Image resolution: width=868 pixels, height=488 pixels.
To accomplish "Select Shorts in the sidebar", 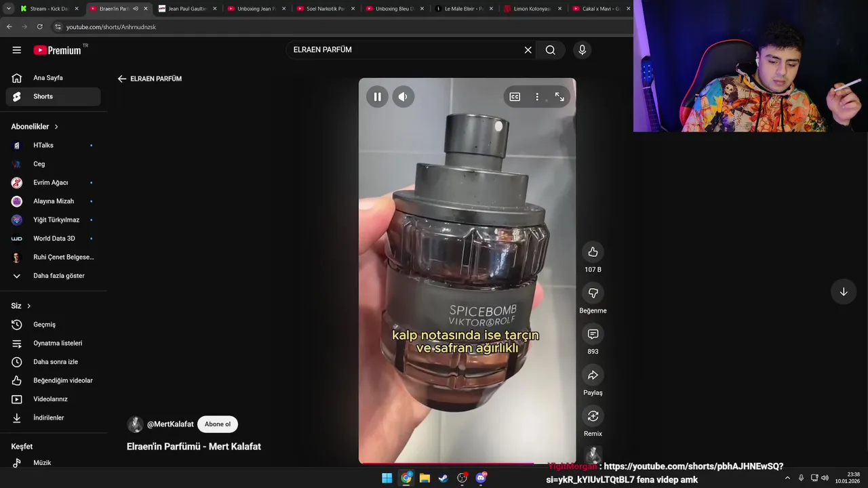I will 53,97.
